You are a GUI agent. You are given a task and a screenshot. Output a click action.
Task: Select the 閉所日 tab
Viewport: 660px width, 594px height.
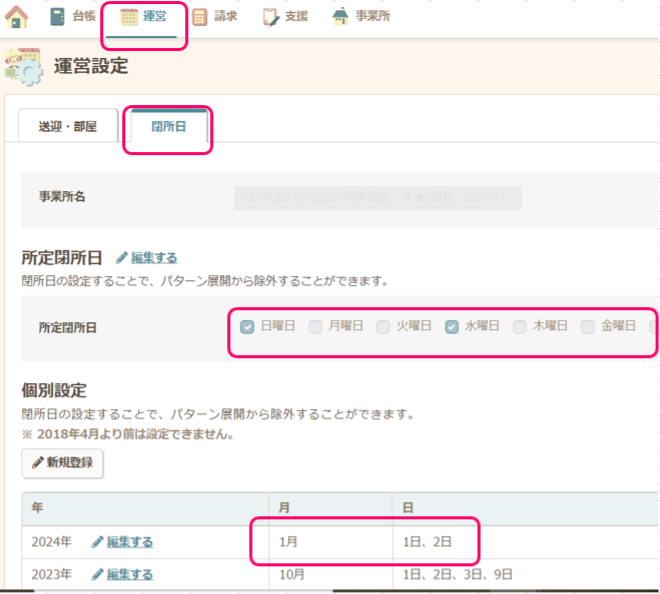point(168,128)
